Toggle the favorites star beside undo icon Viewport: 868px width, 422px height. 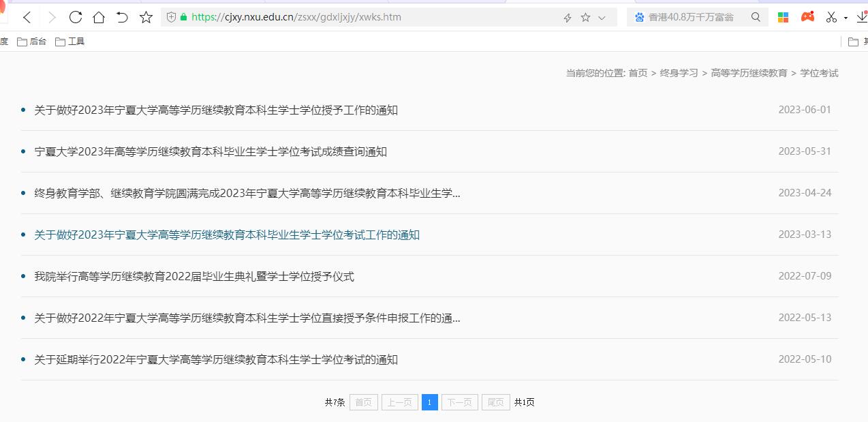point(146,17)
